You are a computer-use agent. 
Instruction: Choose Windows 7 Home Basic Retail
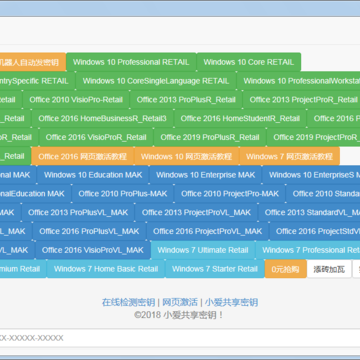[x=106, y=269]
